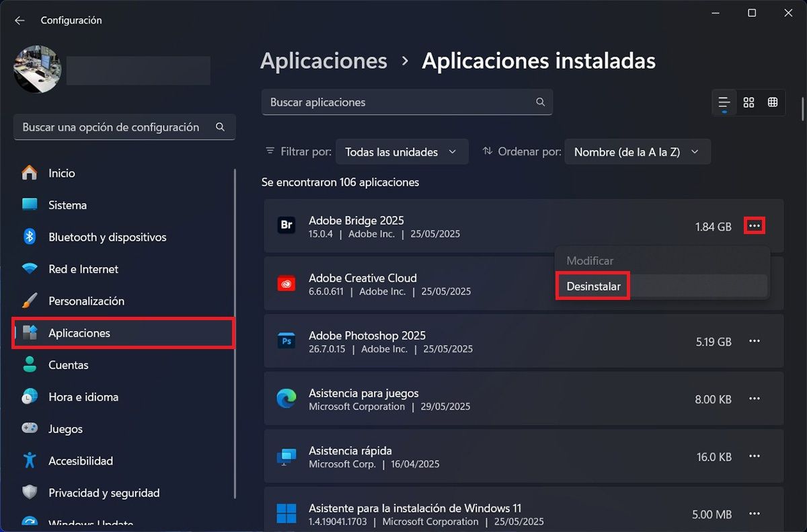
Task: Select Aplicaciones in the sidebar
Action: pos(124,333)
